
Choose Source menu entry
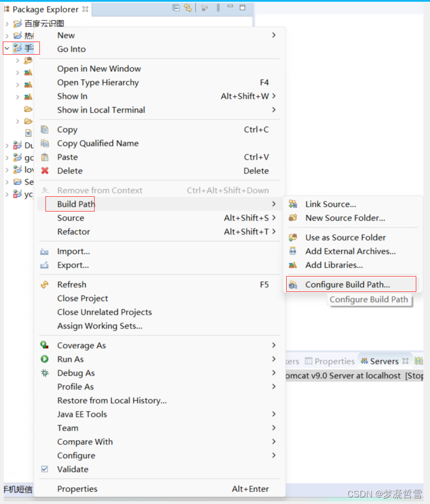tap(160, 218)
